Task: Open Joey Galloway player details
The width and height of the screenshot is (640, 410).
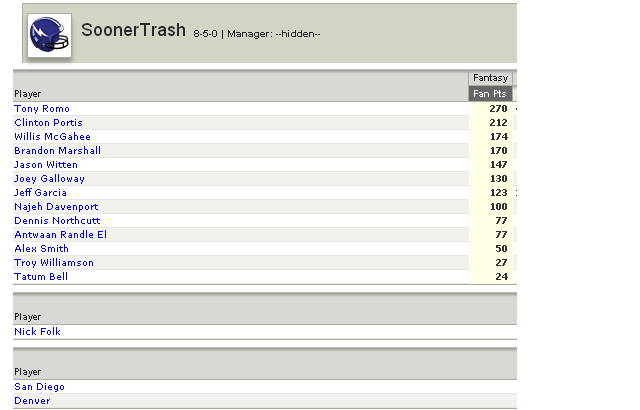Action: 49,179
